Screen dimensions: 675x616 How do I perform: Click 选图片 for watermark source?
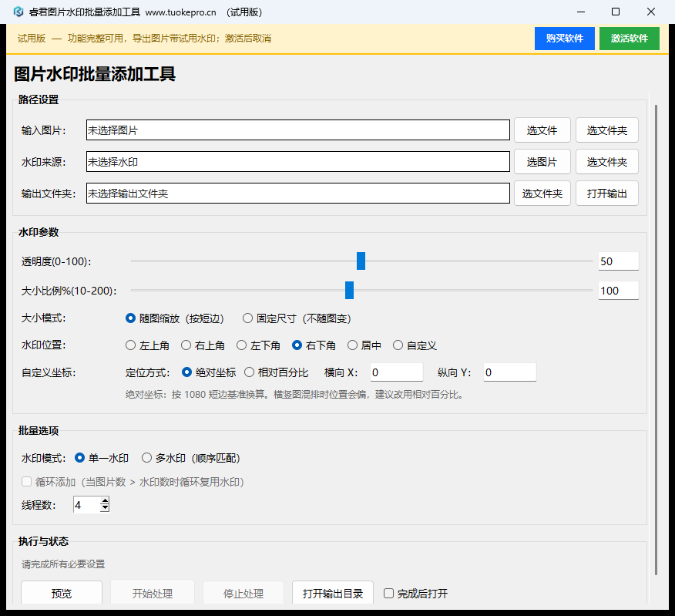pyautogui.click(x=542, y=162)
